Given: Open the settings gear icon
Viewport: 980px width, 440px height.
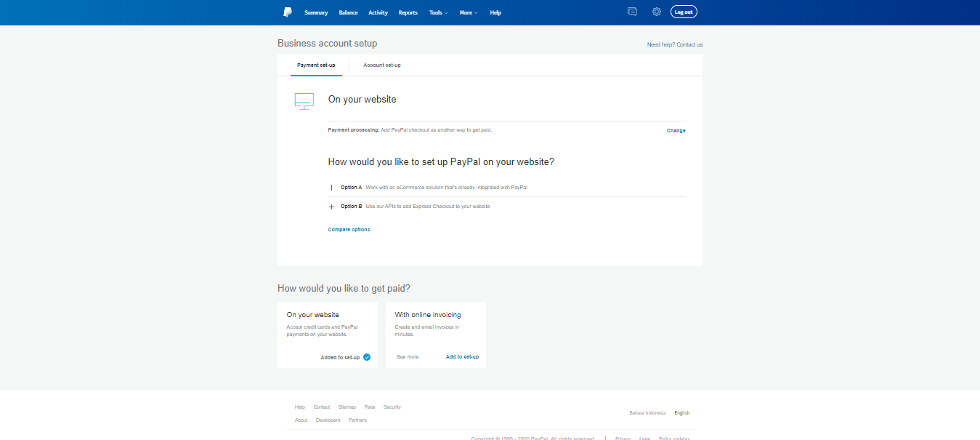Looking at the screenshot, I should click(657, 12).
